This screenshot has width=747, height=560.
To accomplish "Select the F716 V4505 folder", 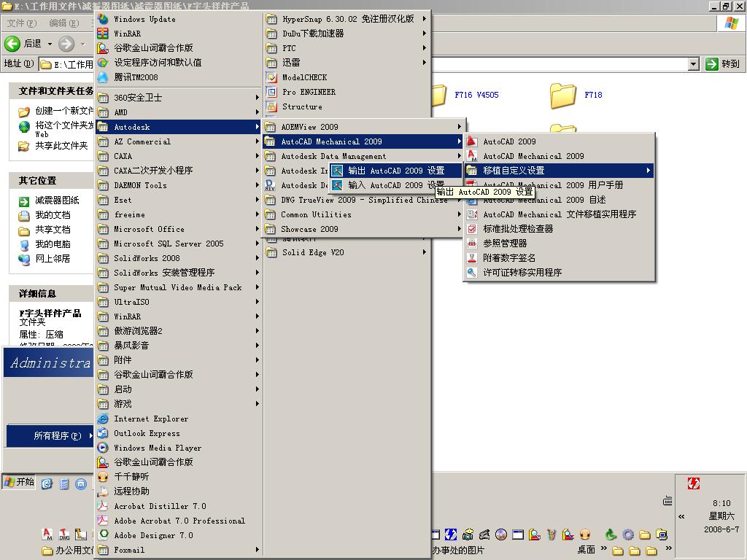I will tap(465, 96).
